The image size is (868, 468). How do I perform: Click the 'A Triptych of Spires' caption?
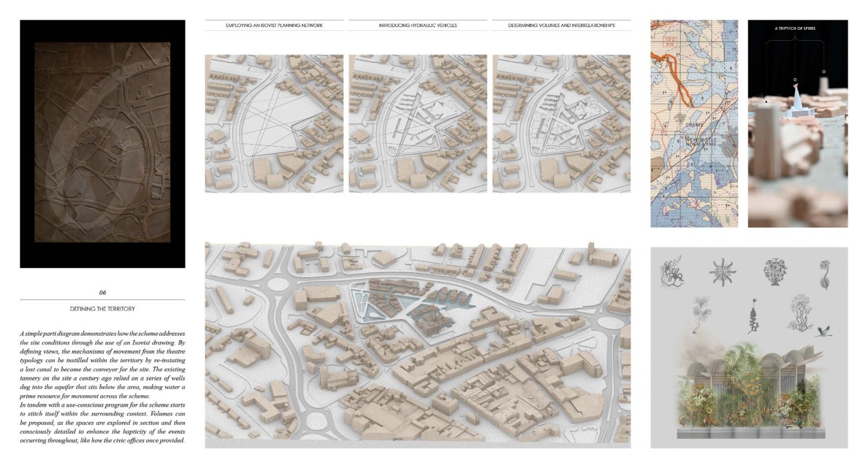[x=795, y=28]
